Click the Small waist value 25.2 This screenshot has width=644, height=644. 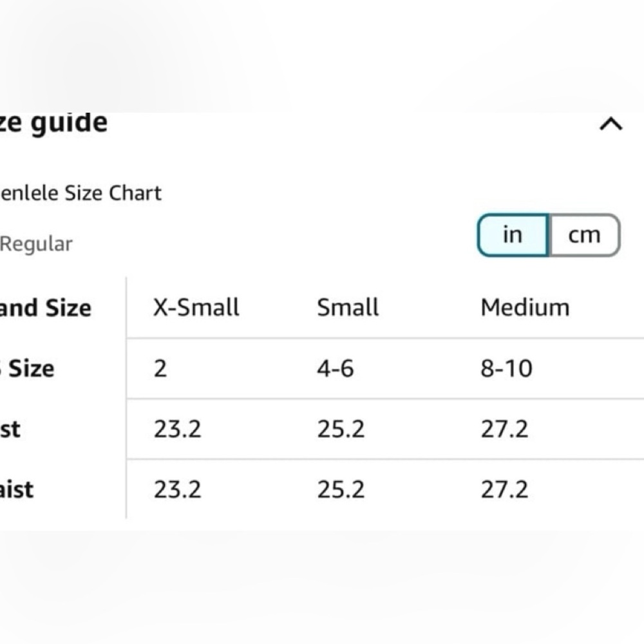pyautogui.click(x=341, y=489)
